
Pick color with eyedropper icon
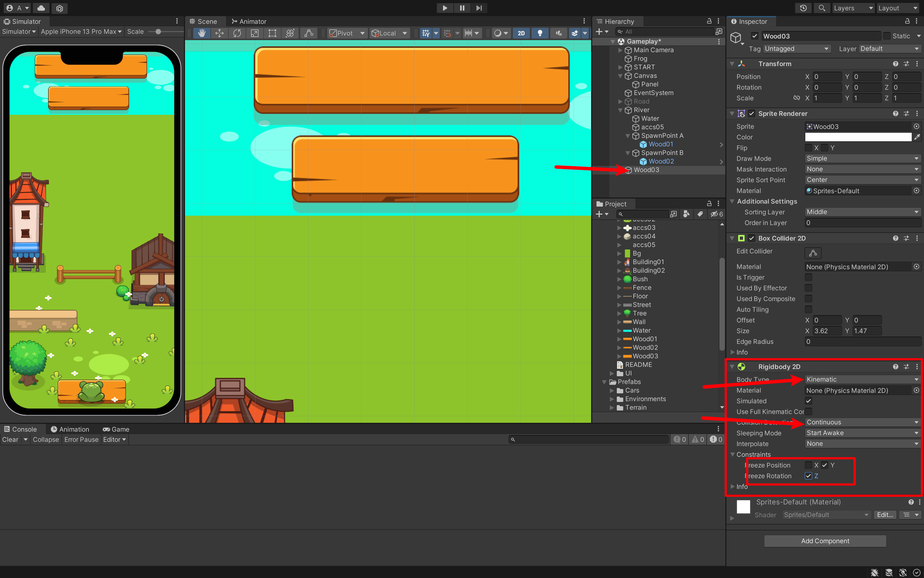pos(917,137)
